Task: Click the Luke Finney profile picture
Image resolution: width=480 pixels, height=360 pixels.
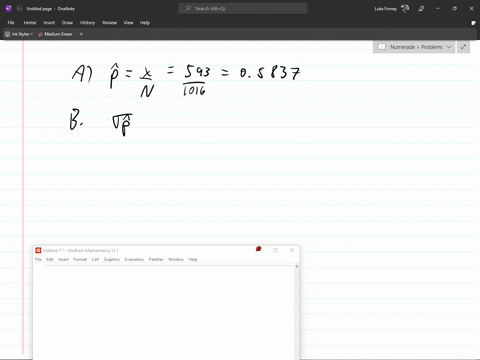Action: coord(405,9)
